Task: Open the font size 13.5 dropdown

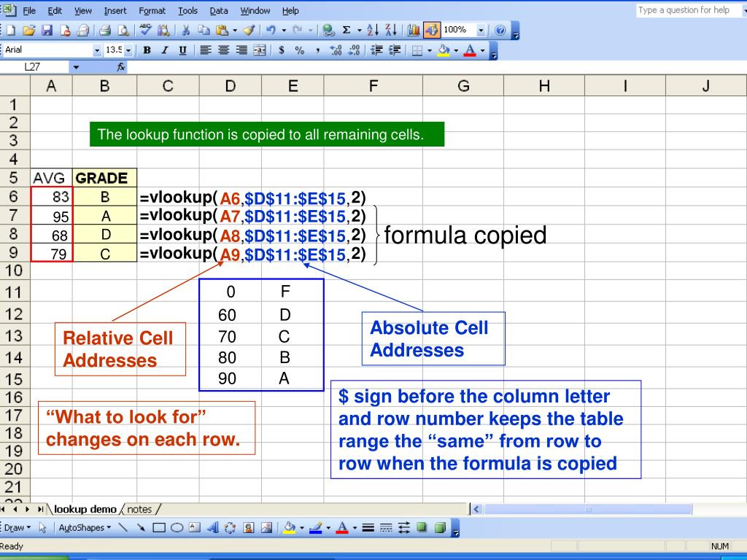Action: point(128,50)
